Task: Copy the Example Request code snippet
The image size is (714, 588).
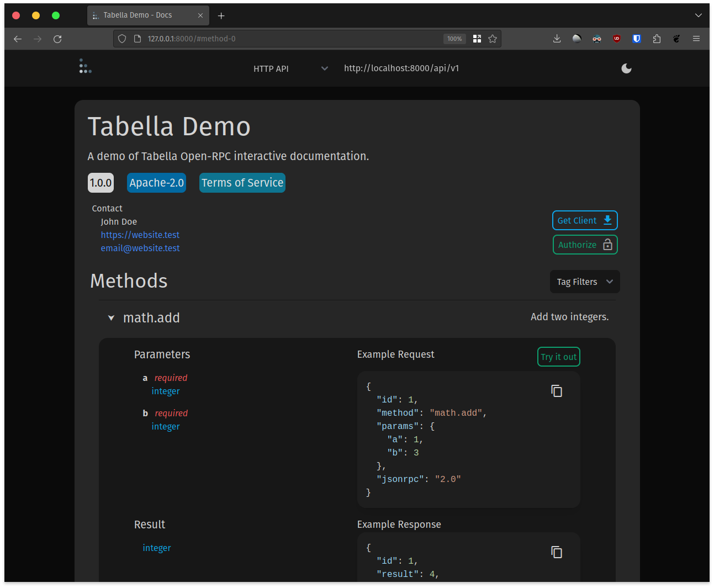Action: click(x=557, y=390)
